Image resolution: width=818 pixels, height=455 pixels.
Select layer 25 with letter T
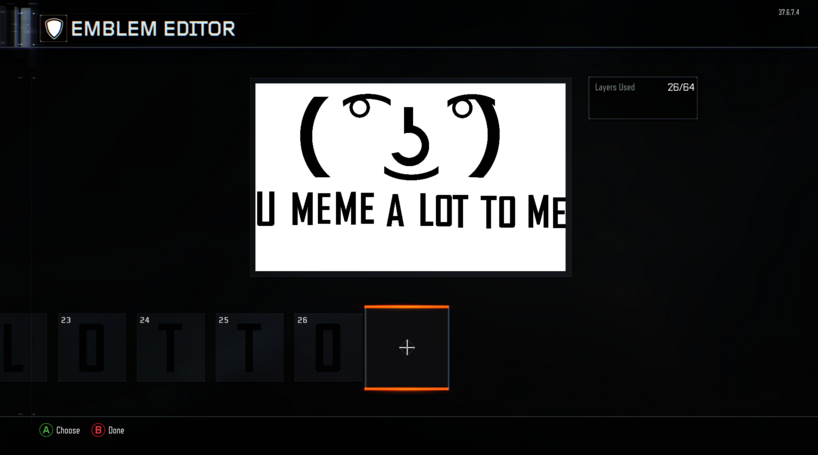click(x=249, y=347)
